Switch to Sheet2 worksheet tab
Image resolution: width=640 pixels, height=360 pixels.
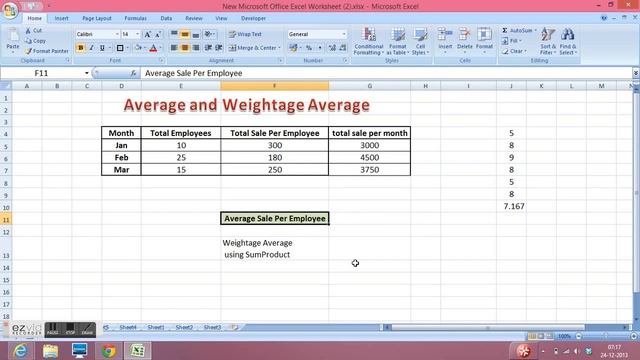[x=184, y=327]
